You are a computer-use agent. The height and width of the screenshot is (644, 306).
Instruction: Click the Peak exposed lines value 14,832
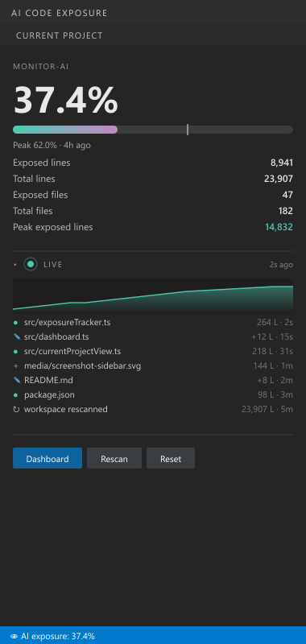click(279, 227)
